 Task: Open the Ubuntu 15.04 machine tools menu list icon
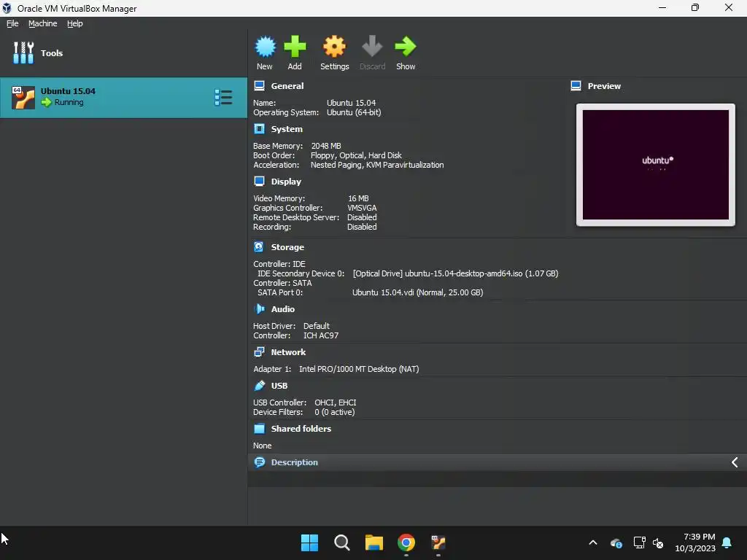[x=223, y=97]
